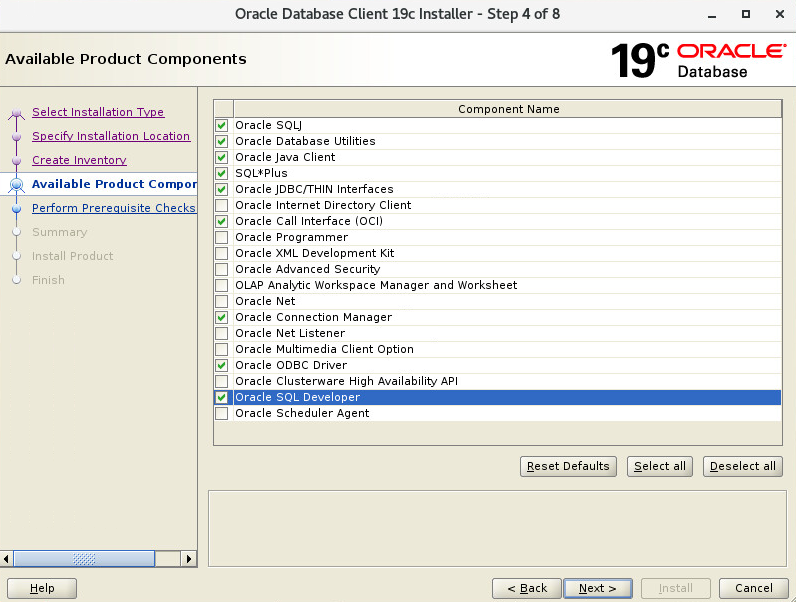Viewport: 796px width, 602px height.
Task: Select Oracle XML Development Kit row text
Action: coord(315,253)
